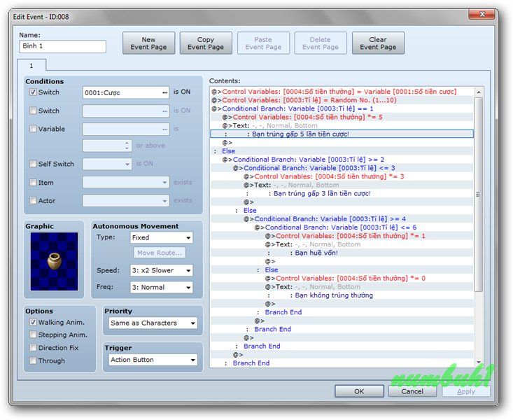The width and height of the screenshot is (513, 420).
Task: Open the Autonomous Movement Type dropdown
Action: (161, 238)
